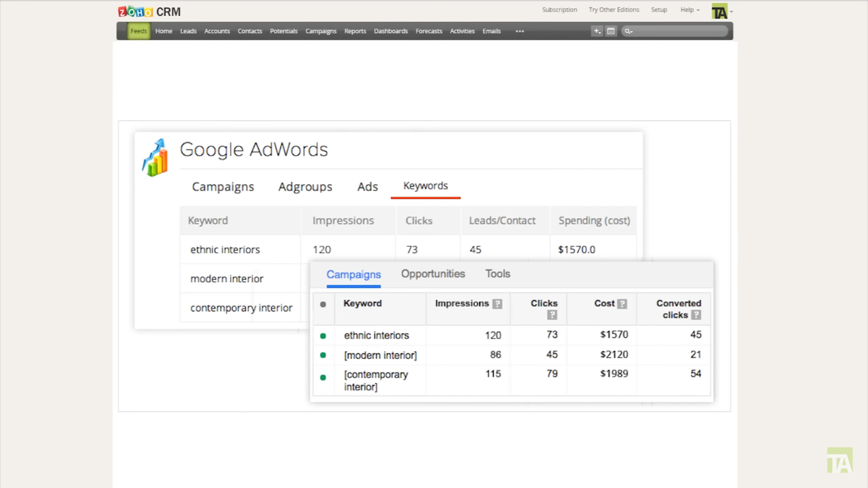Open the Tools tab
Image resolution: width=868 pixels, height=488 pixels.
click(498, 274)
